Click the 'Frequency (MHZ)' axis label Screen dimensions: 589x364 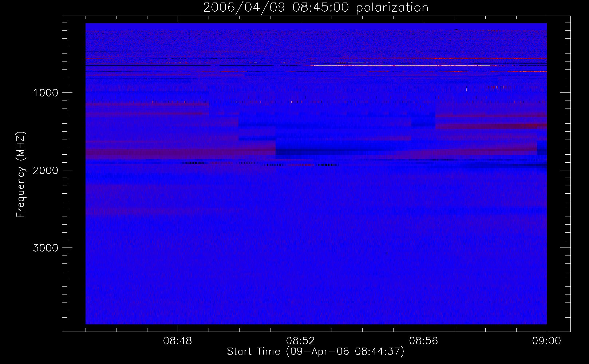pos(21,175)
